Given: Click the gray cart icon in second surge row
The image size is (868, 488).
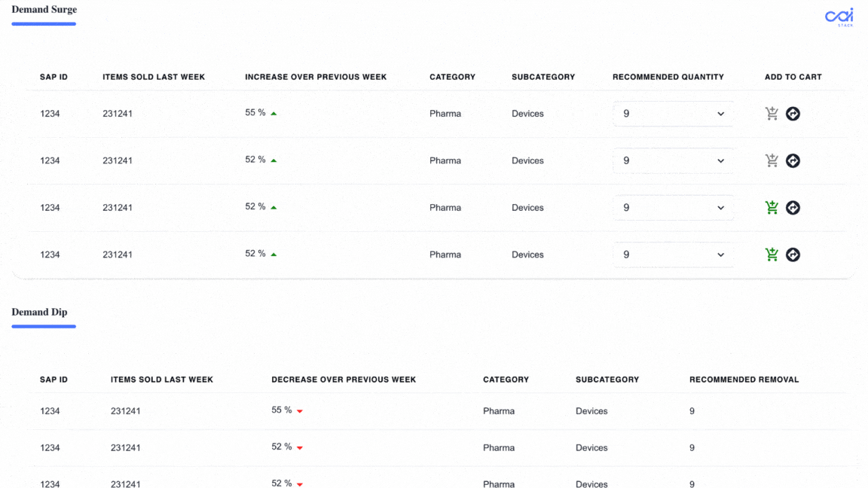Looking at the screenshot, I should pos(772,160).
